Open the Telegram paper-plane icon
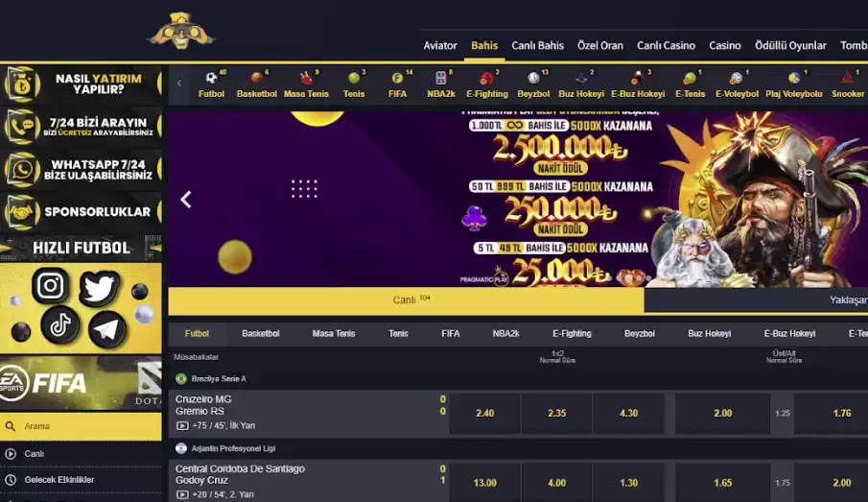 pos(106,328)
